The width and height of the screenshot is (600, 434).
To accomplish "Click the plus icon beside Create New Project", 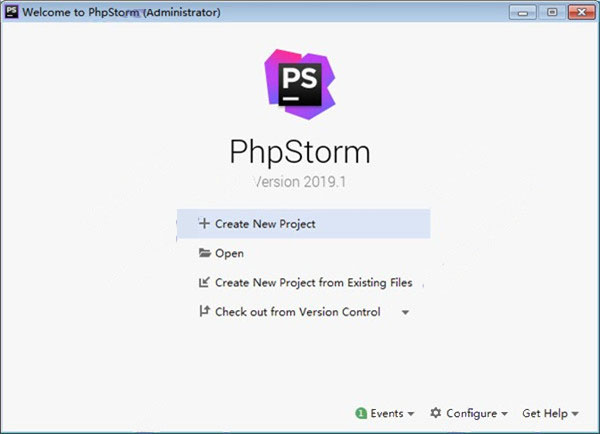I will [204, 223].
